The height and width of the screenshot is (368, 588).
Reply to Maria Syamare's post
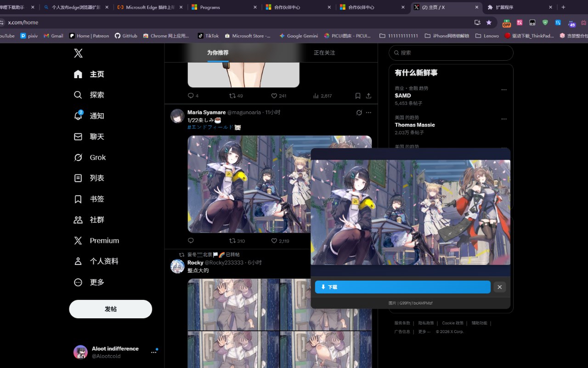point(191,241)
